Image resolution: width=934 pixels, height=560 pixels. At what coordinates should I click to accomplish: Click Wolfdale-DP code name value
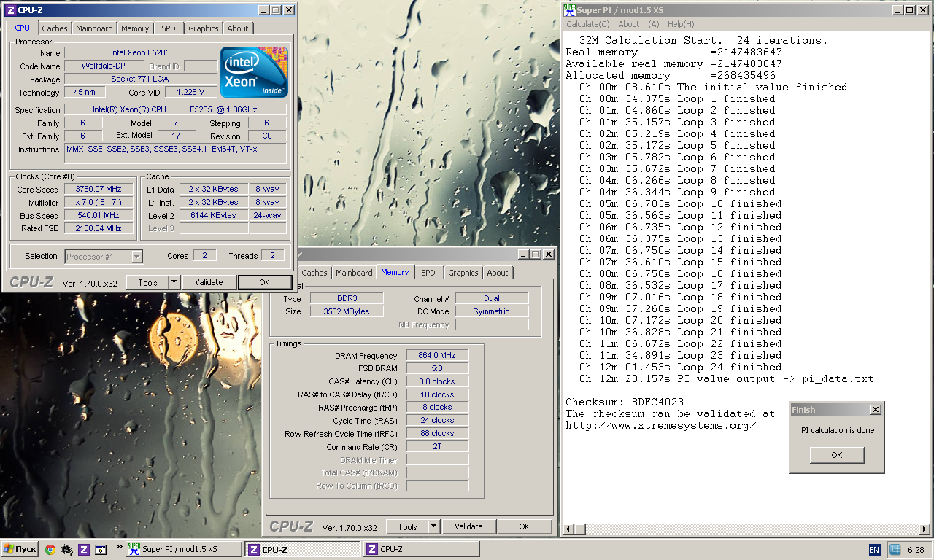(104, 66)
